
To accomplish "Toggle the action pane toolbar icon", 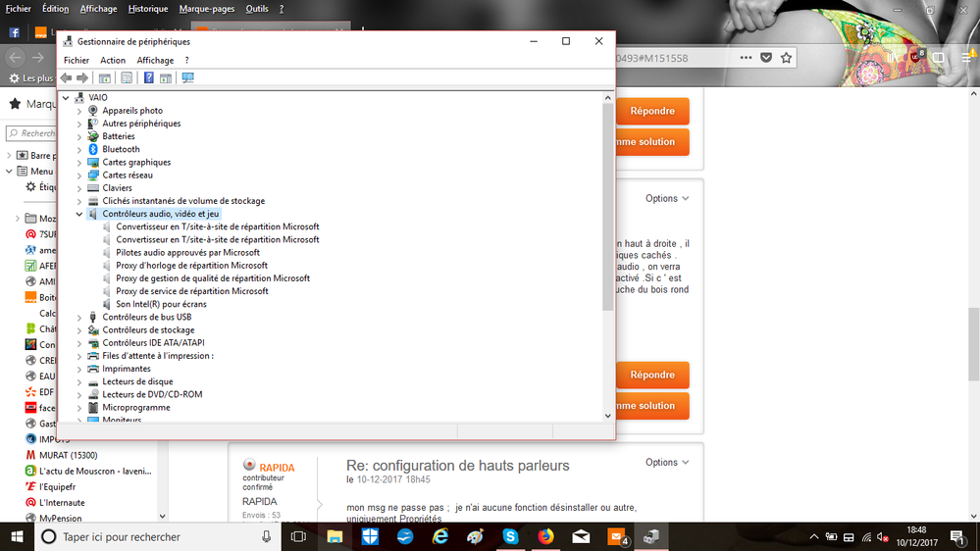I will point(166,78).
